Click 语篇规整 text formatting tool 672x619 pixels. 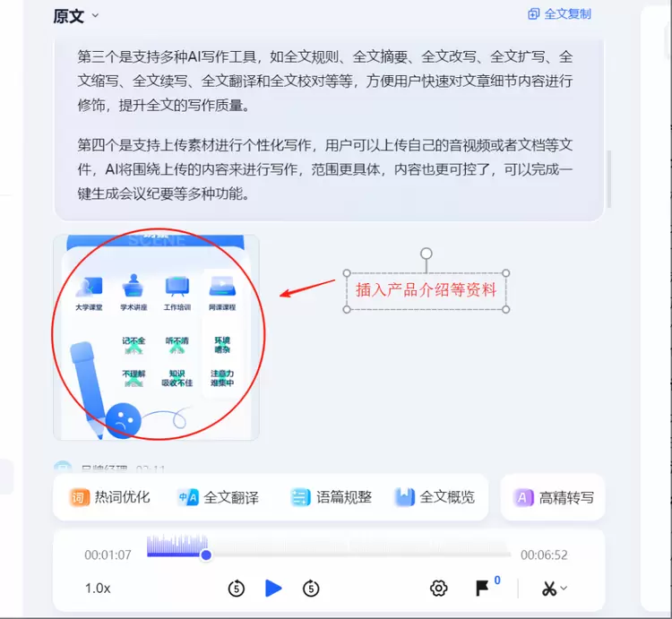point(331,497)
